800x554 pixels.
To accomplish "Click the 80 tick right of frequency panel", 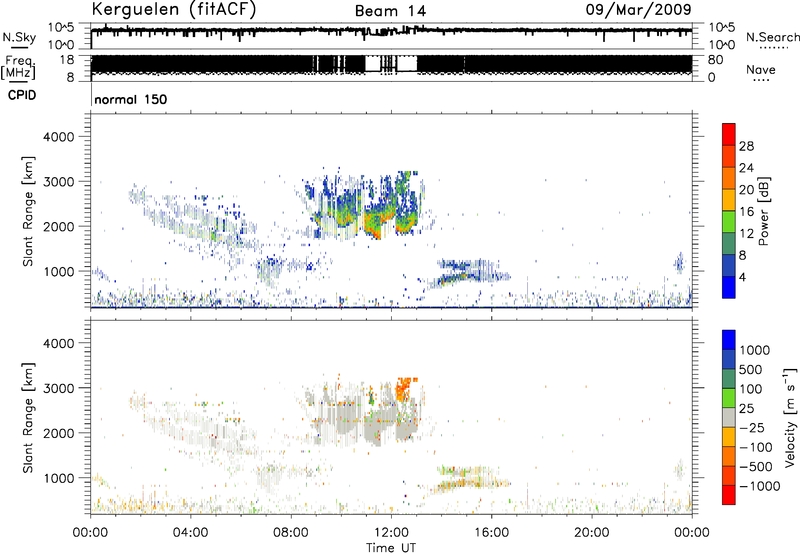I will [x=715, y=60].
